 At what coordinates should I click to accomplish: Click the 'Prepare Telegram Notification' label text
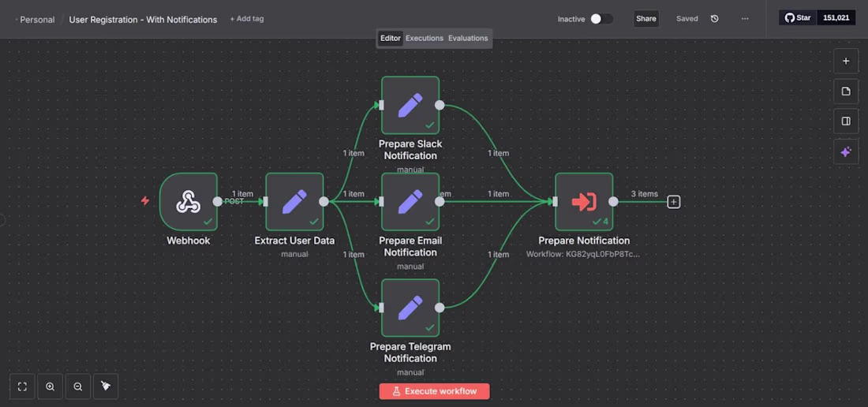point(410,353)
